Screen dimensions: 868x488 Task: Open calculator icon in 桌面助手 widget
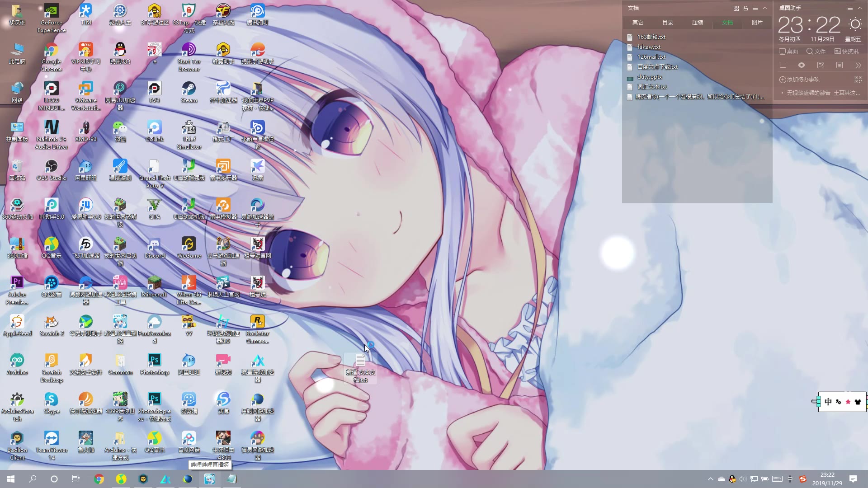[840, 66]
